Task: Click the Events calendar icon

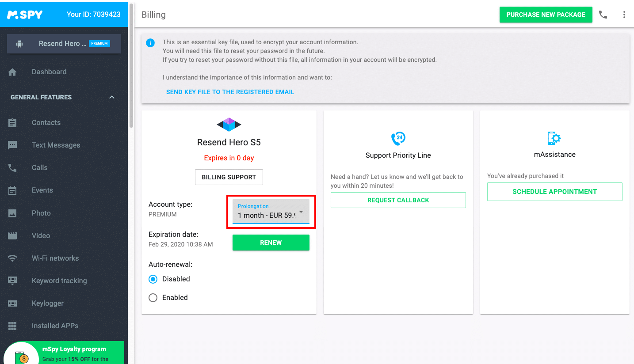Action: [12, 190]
